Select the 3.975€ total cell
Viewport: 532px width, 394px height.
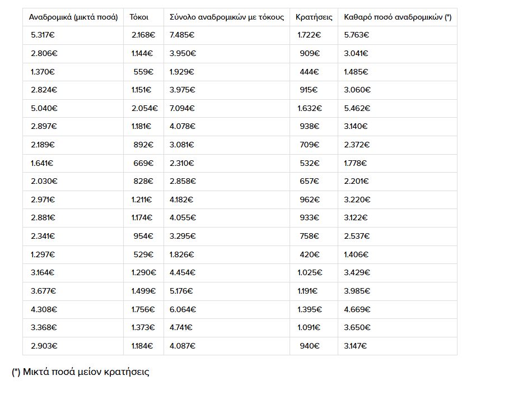(183, 90)
